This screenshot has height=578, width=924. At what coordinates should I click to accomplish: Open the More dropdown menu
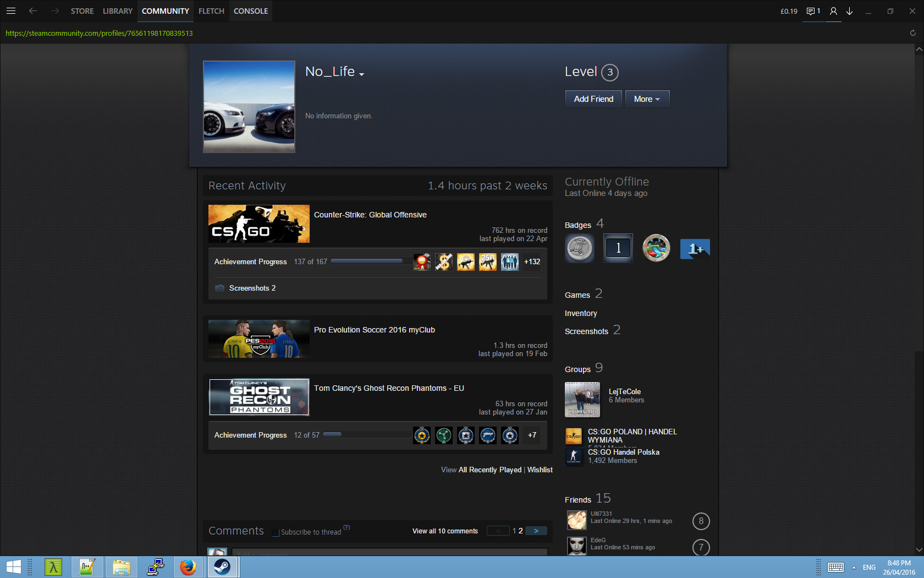647,99
